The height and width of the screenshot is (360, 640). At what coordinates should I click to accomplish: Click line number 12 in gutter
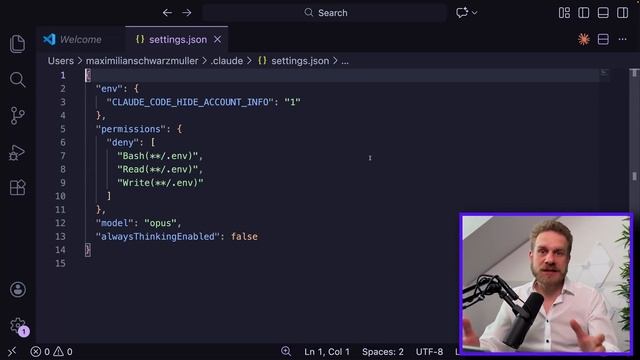tap(60, 223)
